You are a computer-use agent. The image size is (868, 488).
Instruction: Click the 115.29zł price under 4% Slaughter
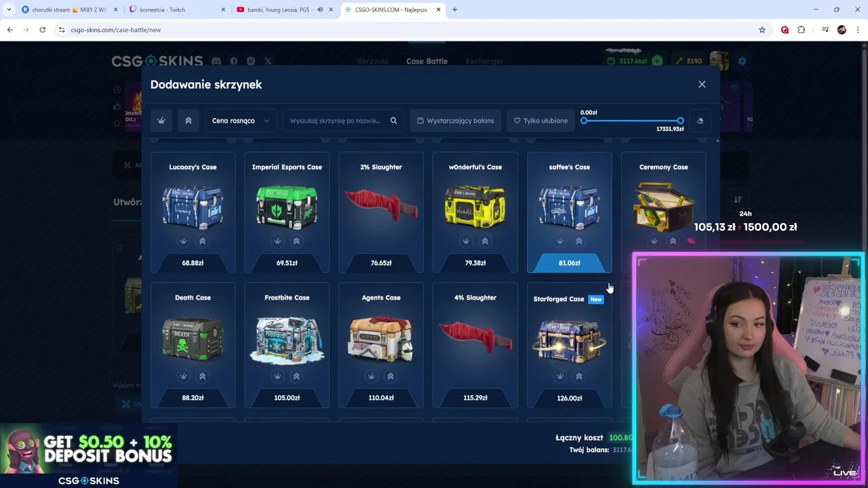click(x=475, y=398)
